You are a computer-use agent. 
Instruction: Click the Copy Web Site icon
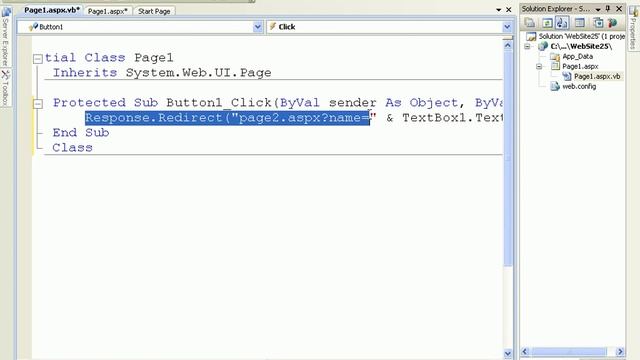598,23
